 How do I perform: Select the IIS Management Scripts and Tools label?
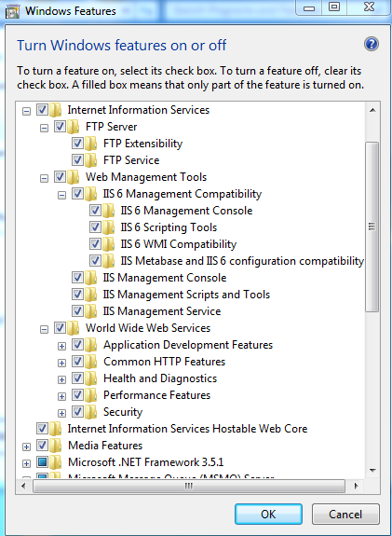tap(186, 295)
